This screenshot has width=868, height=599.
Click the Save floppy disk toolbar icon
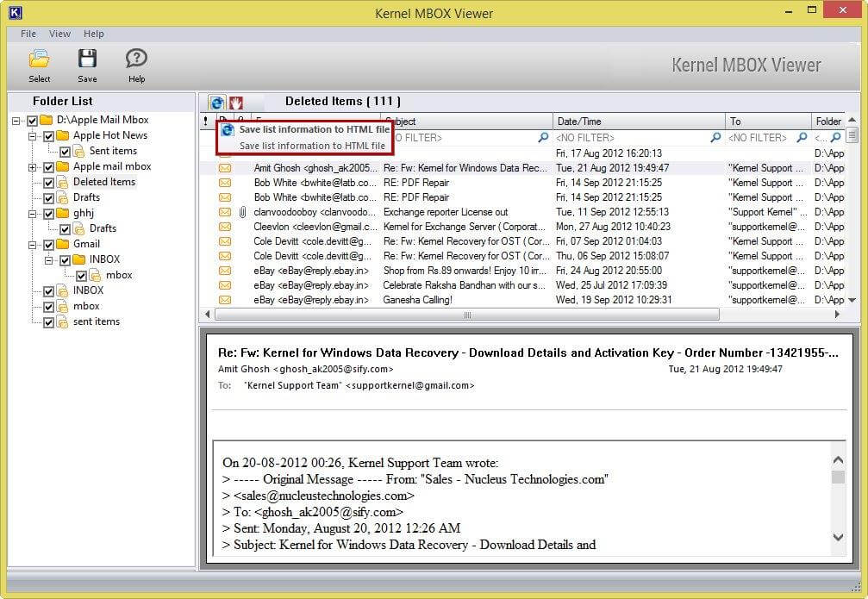87,59
